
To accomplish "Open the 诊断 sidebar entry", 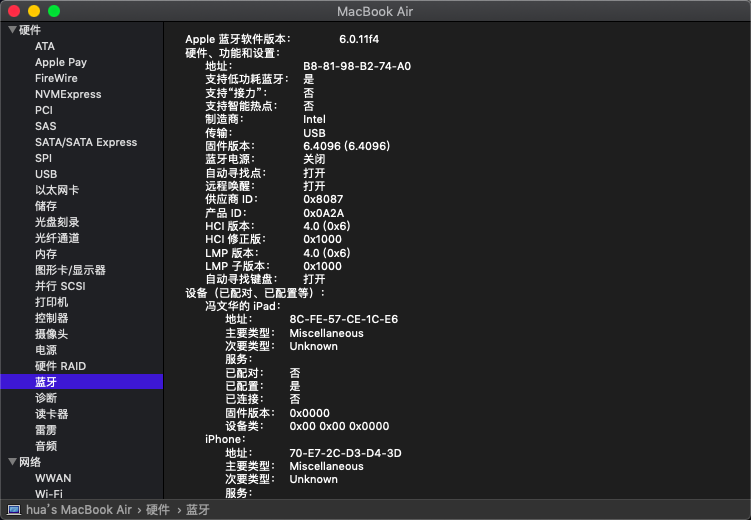I will pyautogui.click(x=46, y=398).
